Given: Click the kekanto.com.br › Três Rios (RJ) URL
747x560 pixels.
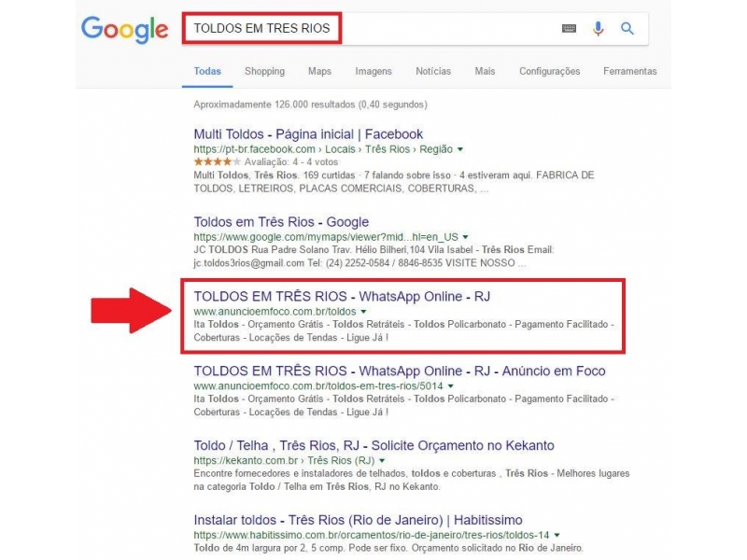Looking at the screenshot, I should click(284, 460).
